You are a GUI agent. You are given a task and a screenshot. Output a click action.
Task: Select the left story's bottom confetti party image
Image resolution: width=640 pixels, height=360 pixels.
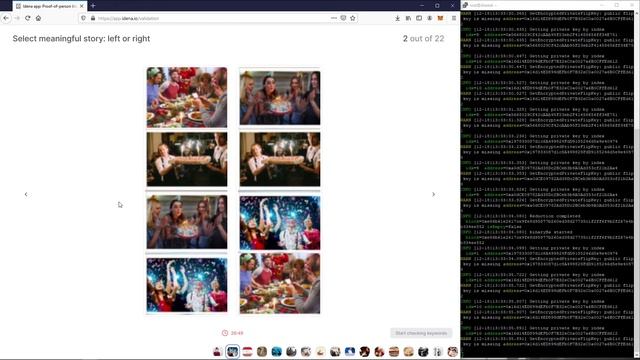tap(187, 285)
